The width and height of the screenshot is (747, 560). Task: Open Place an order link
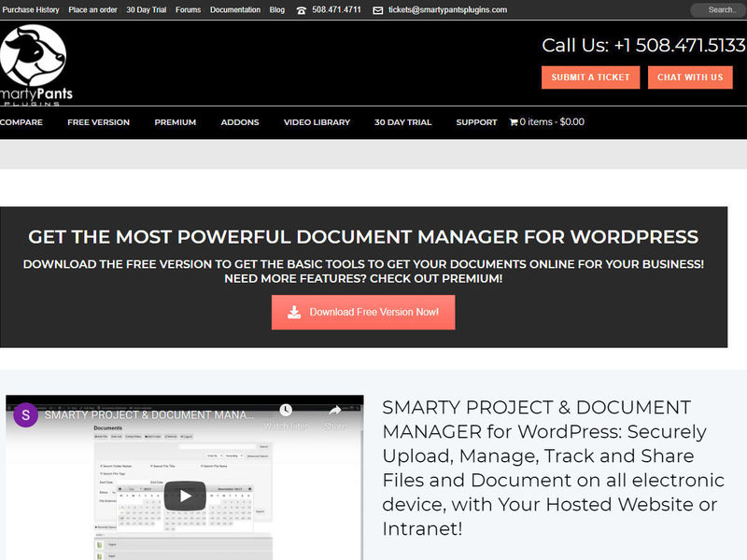tap(92, 10)
